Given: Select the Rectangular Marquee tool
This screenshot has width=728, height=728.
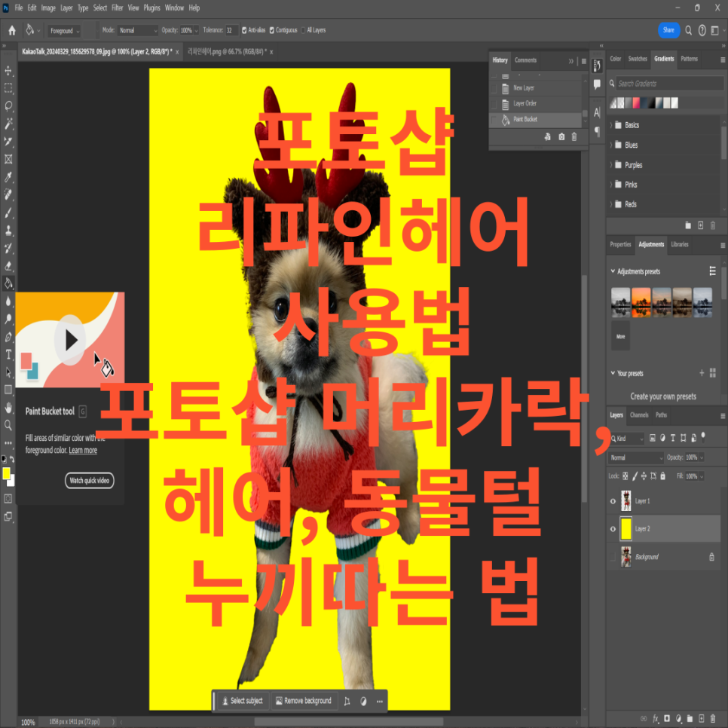Looking at the screenshot, I should (x=8, y=88).
